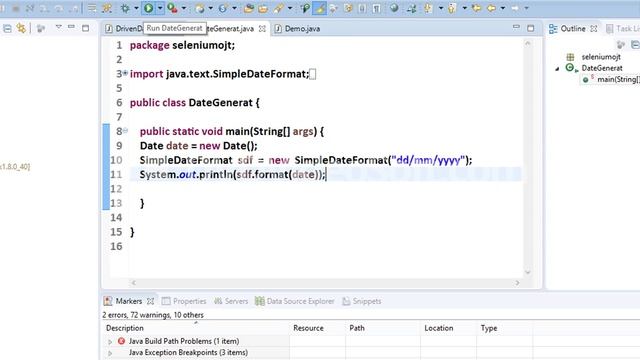
Task: Open the Debug dropdown arrow
Action: (136, 8)
